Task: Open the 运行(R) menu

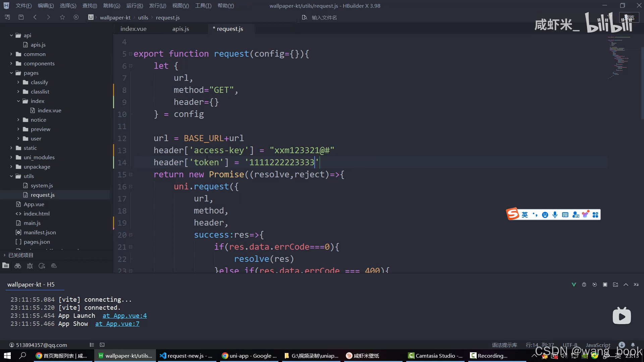Action: point(135,6)
